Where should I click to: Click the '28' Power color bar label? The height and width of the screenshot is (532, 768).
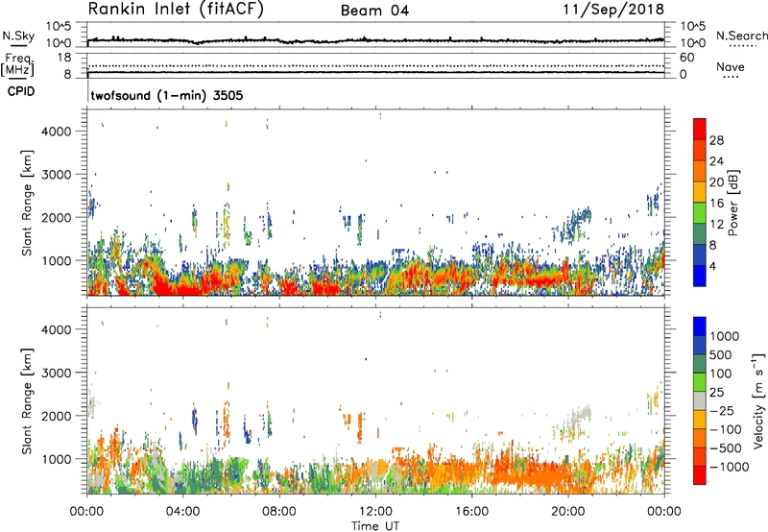pyautogui.click(x=716, y=140)
